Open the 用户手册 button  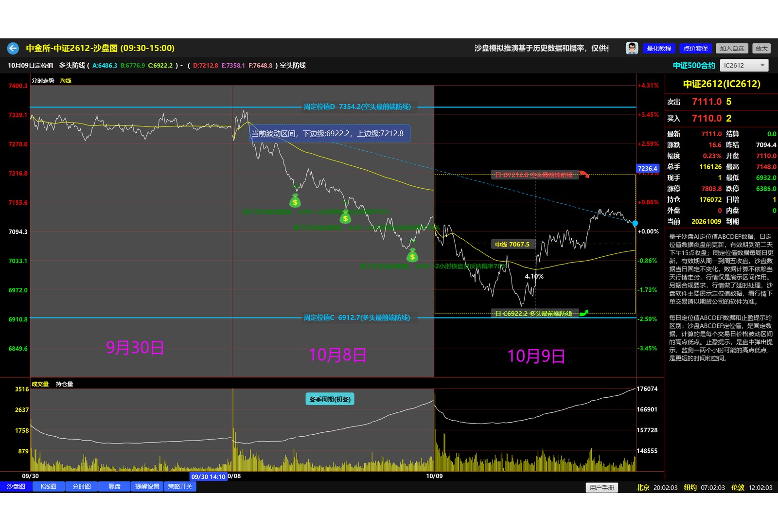(x=602, y=487)
